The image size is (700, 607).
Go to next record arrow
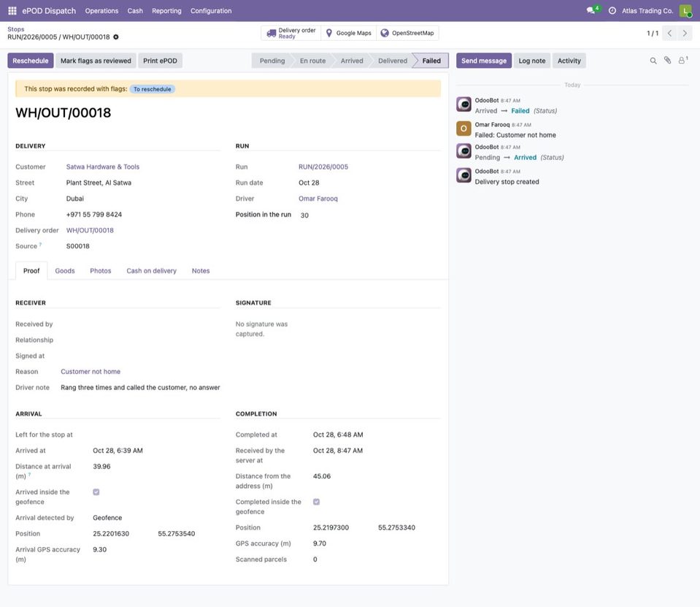[685, 33]
